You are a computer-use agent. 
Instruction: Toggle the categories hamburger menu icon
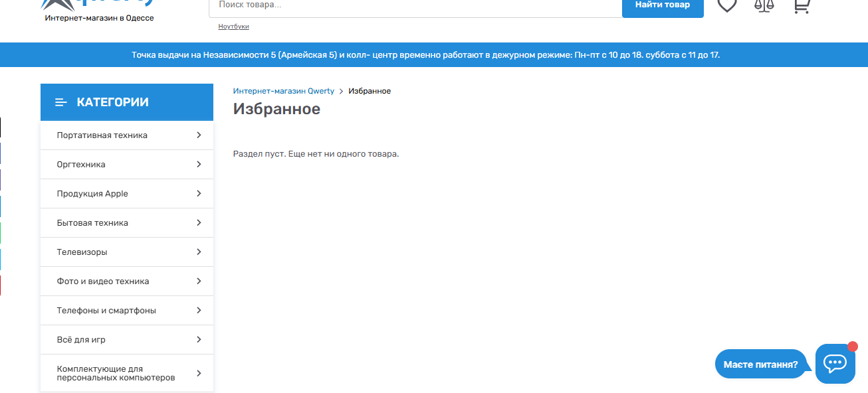point(61,102)
